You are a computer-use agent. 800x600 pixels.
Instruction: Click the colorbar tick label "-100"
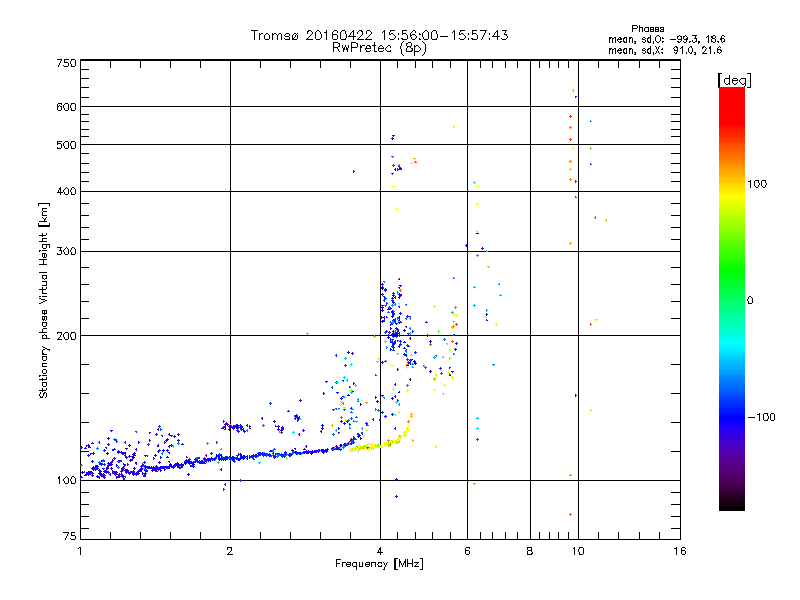pyautogui.click(x=761, y=417)
